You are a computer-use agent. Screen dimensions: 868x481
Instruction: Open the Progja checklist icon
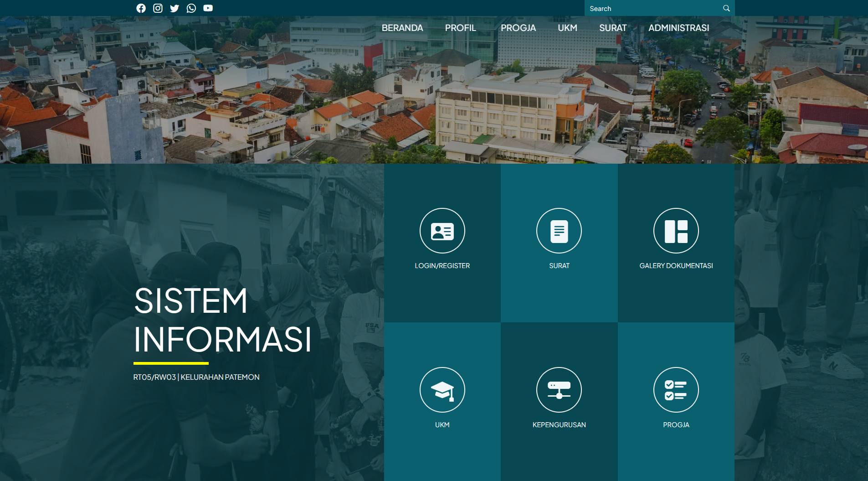(x=676, y=390)
